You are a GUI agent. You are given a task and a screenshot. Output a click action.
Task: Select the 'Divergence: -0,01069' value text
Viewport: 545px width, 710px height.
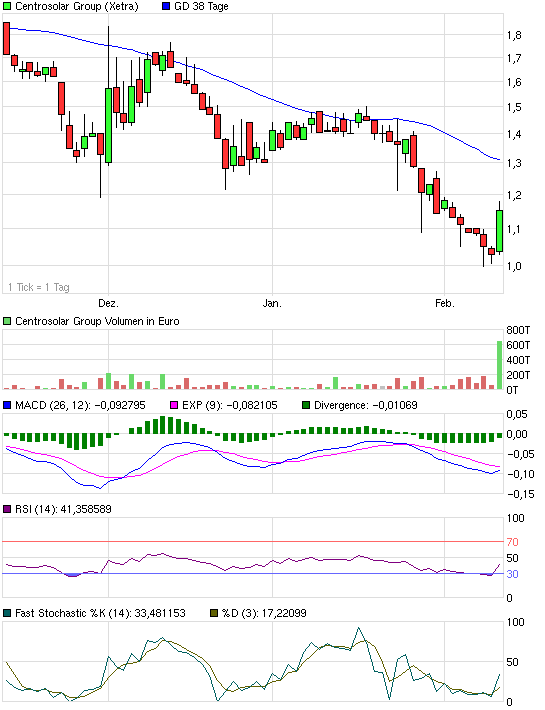366,405
